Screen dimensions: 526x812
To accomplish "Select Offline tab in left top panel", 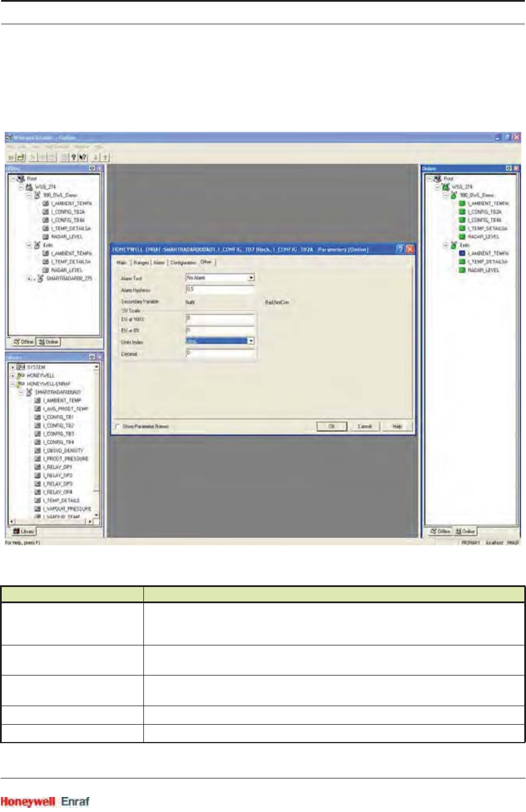I will pos(24,342).
